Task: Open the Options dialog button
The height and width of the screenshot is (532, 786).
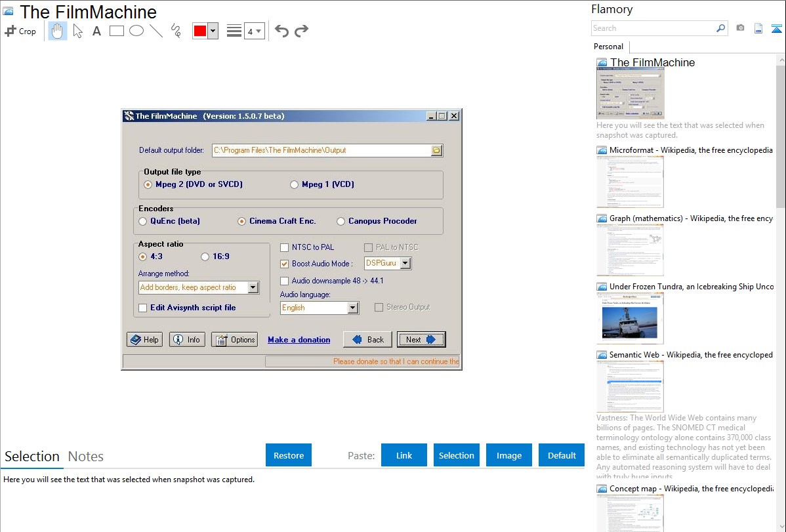Action: click(235, 339)
